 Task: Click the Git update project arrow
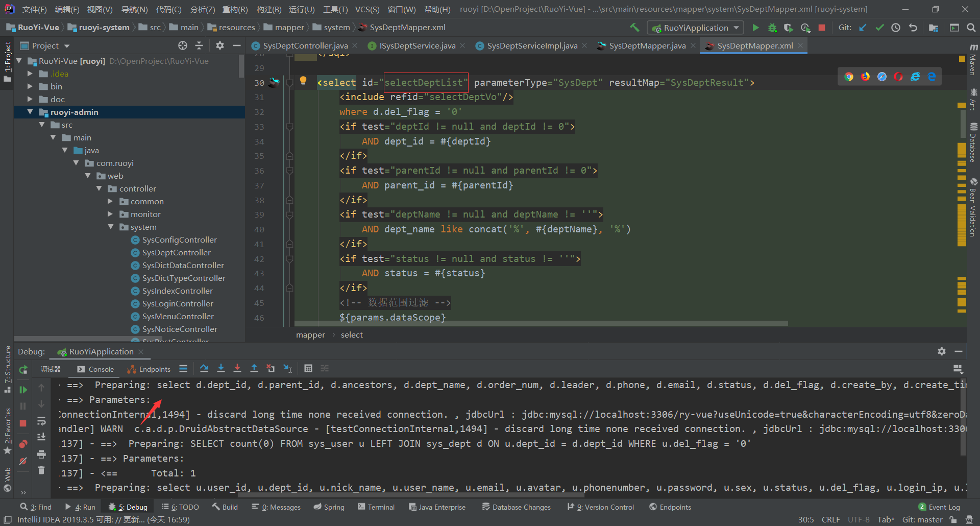click(863, 28)
